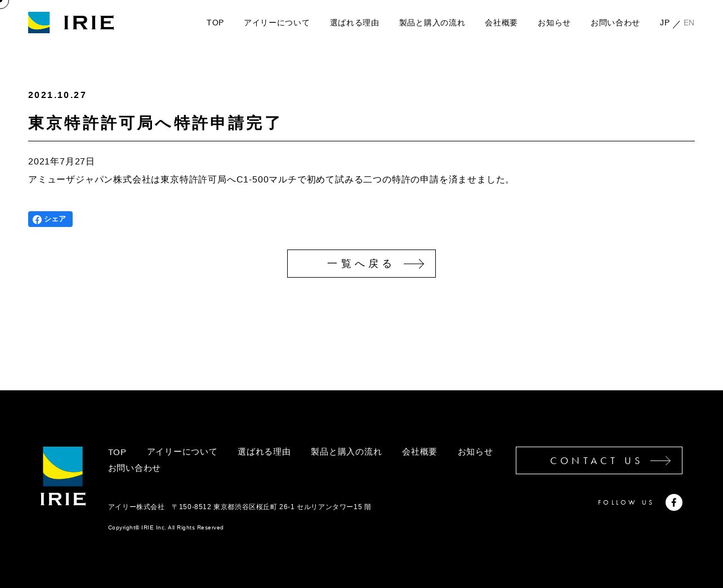Viewport: 723px width, 588px height.
Task: Open TOP in the header navigation
Action: 215,23
